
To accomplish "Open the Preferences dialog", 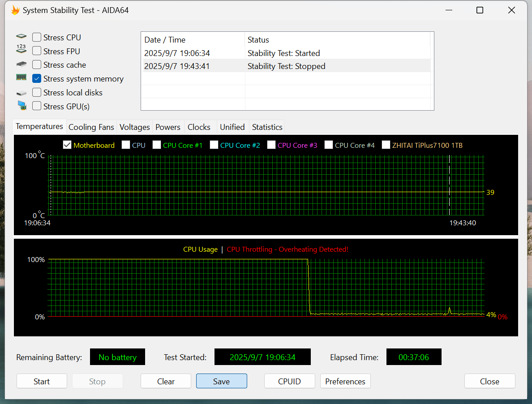I will (x=345, y=381).
